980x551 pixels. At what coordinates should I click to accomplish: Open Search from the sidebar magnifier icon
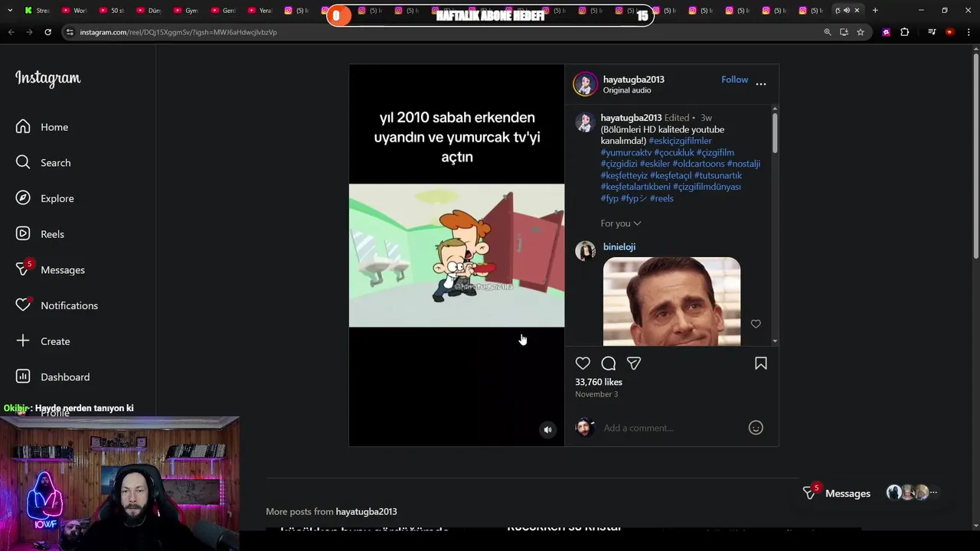coord(23,162)
